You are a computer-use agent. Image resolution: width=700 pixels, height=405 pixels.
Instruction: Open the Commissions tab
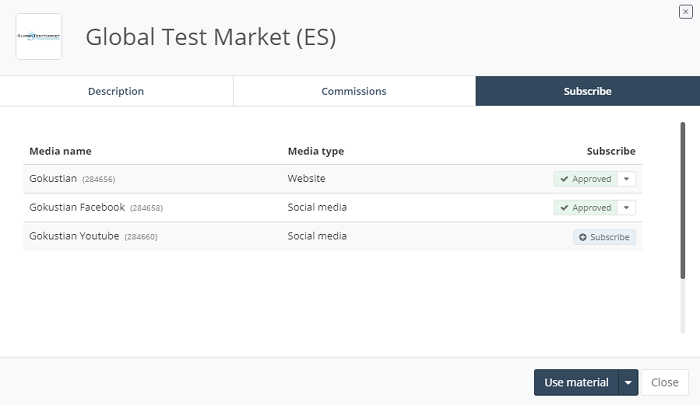(x=354, y=91)
